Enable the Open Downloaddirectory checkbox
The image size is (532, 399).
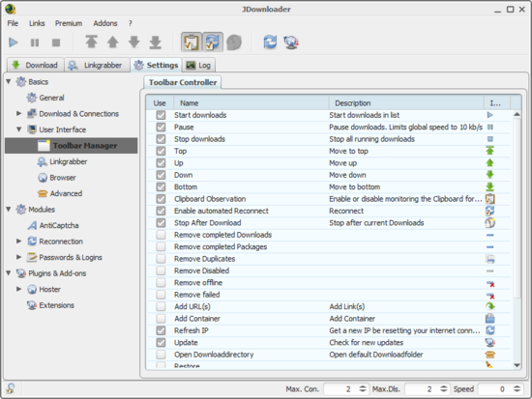coord(161,355)
